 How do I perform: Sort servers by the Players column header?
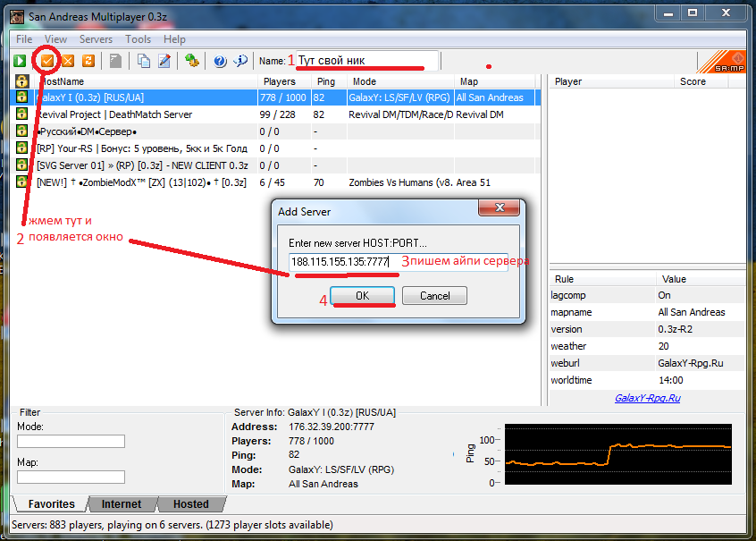(284, 81)
